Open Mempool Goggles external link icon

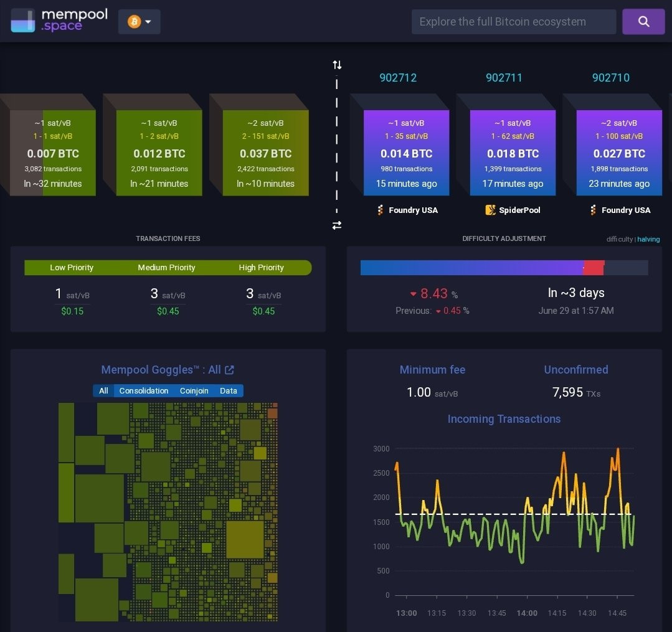pyautogui.click(x=229, y=370)
